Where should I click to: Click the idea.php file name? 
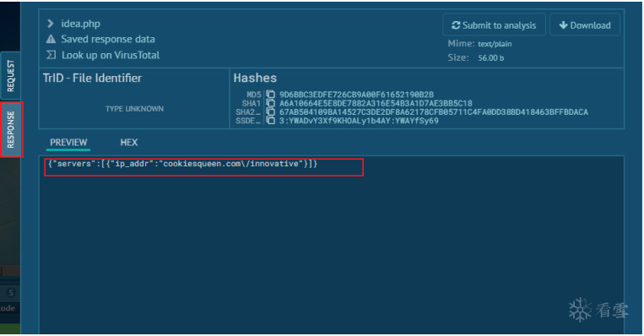(x=80, y=24)
